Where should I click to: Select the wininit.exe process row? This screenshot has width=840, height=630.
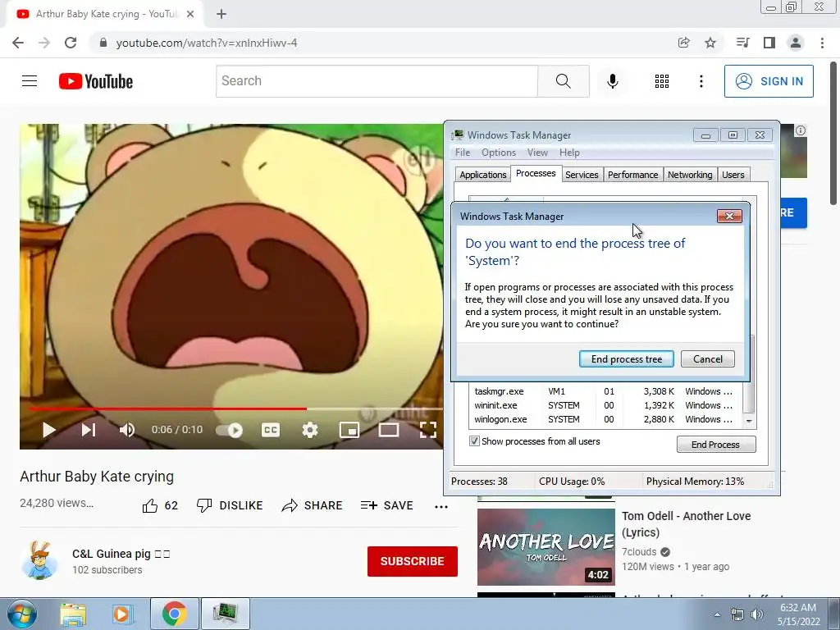(605, 405)
